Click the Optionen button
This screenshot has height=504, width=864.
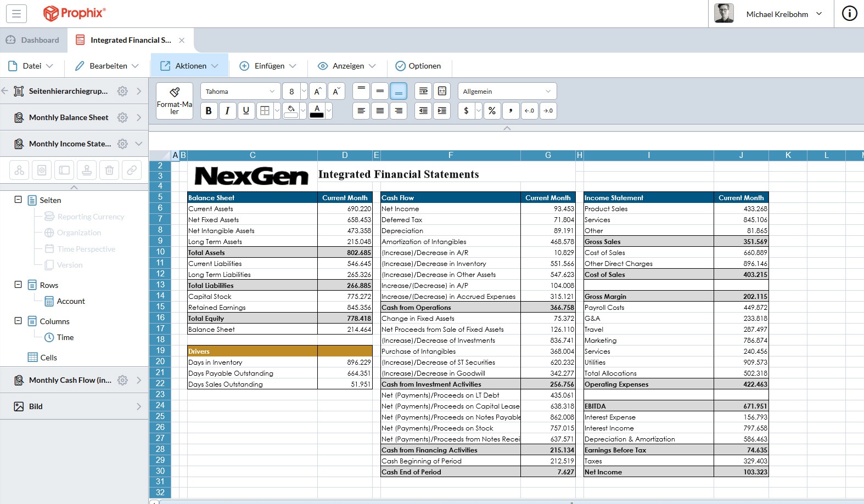[418, 66]
